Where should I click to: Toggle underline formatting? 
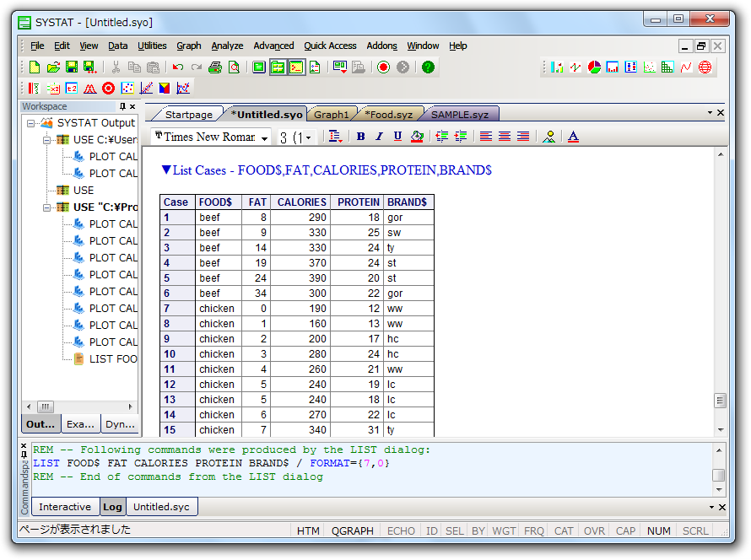397,137
